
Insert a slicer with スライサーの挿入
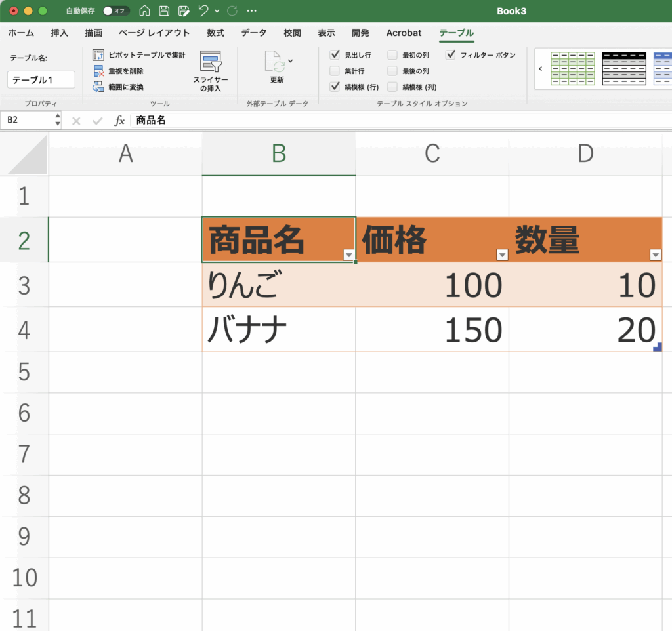[211, 71]
